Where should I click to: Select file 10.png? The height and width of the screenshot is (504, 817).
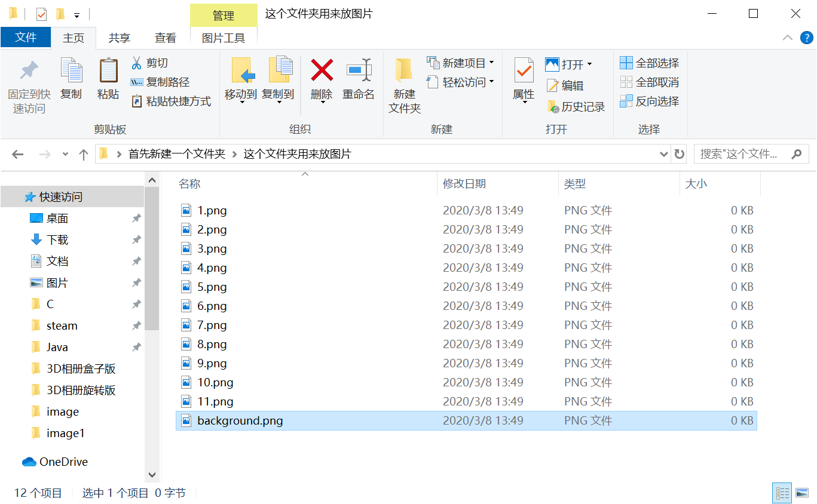coord(466,382)
